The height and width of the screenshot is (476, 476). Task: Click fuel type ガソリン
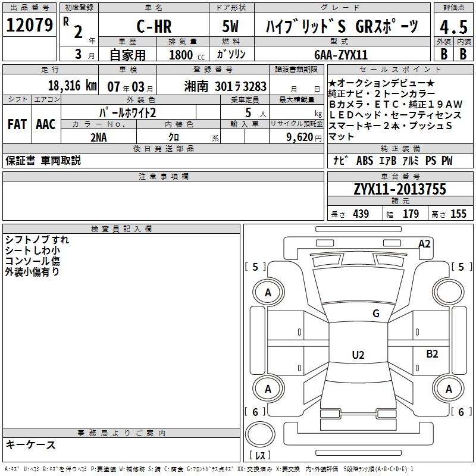click(x=231, y=54)
